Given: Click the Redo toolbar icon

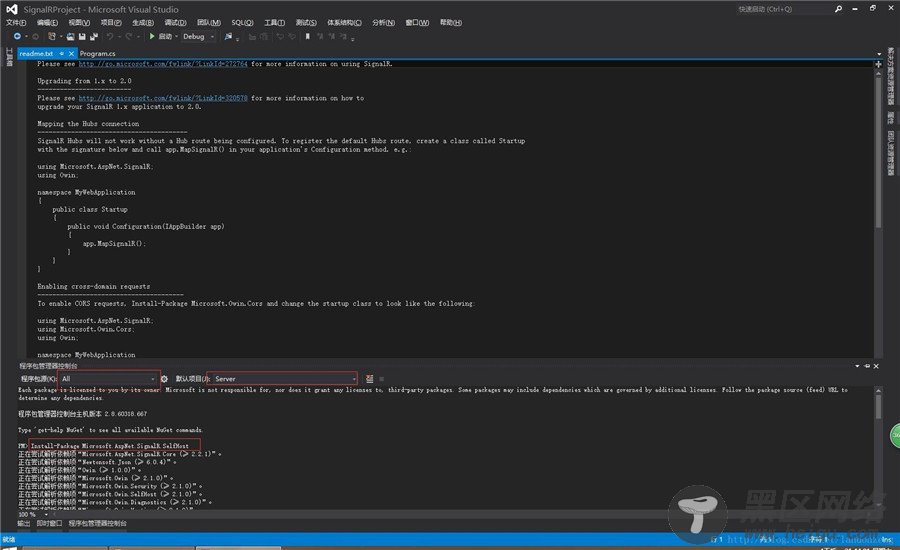Looking at the screenshot, I should 129,36.
